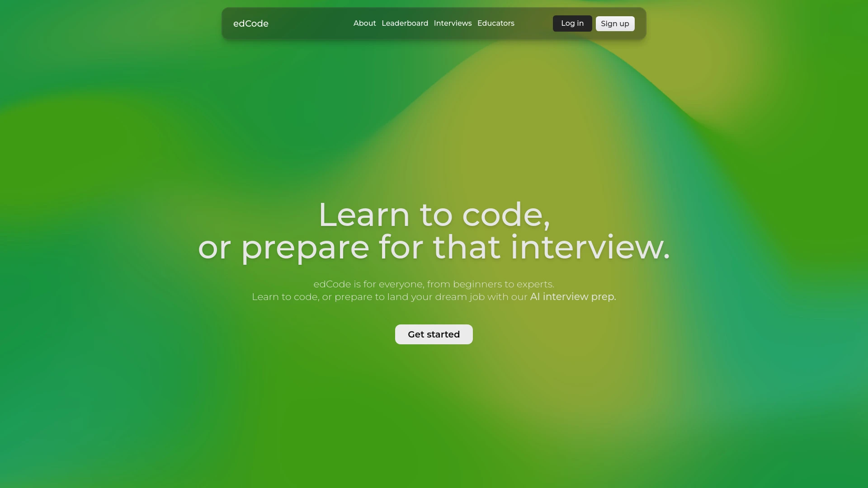Click the Sign up button
The image size is (868, 488).
click(x=615, y=23)
